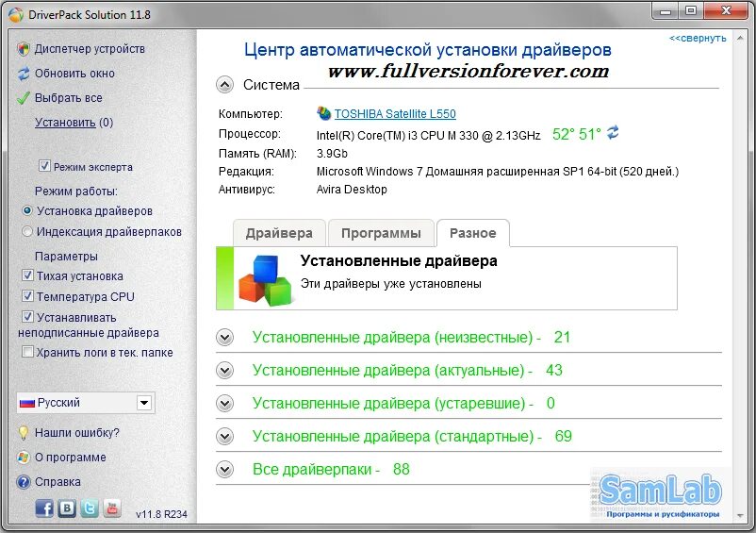Toggle Устанавливать неподписанные драйвера checkbox
This screenshot has width=756, height=533.
click(27, 317)
